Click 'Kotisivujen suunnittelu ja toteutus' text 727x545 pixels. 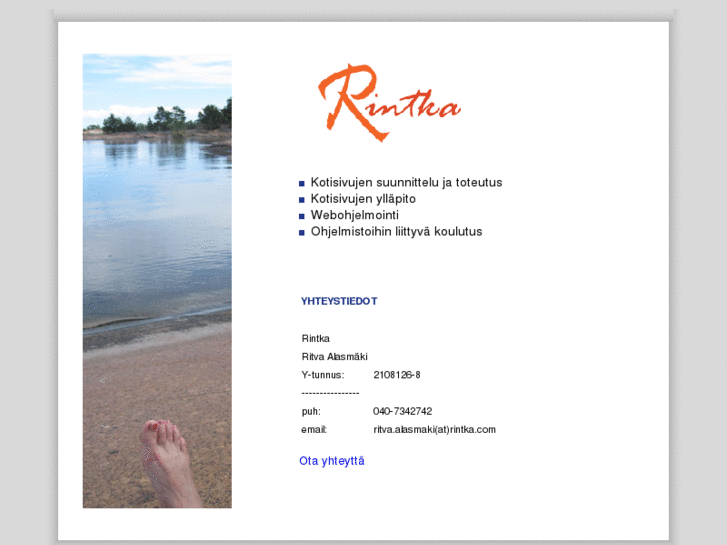(406, 182)
